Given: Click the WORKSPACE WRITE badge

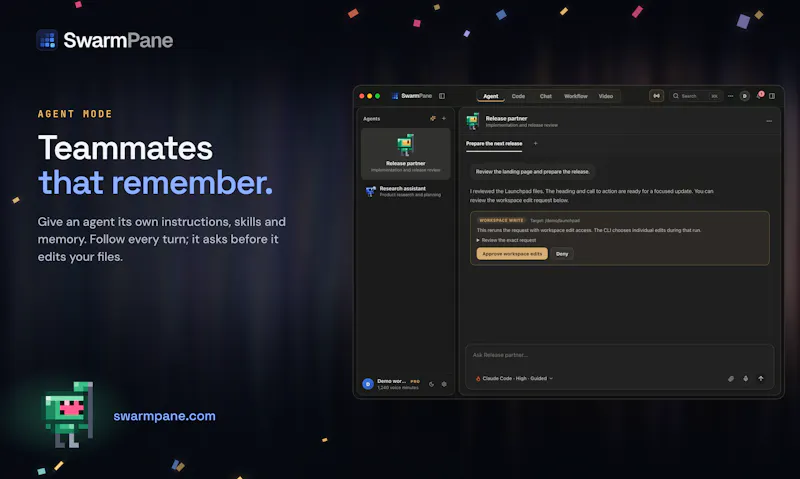Looking at the screenshot, I should tap(501, 220).
